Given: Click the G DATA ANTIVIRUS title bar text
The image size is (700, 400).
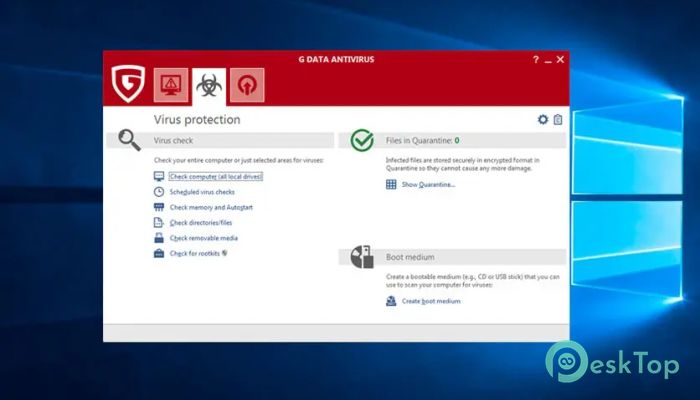Looking at the screenshot, I should coord(336,59).
